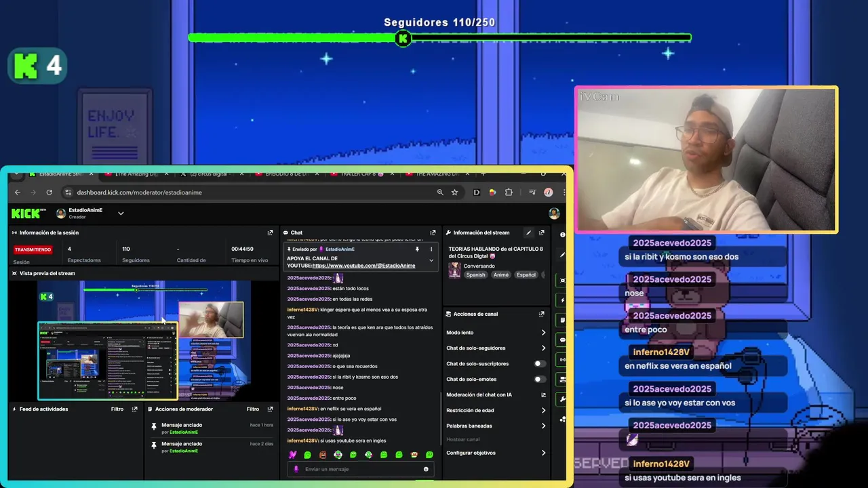This screenshot has width=868, height=488.
Task: Go back in the browser
Action: pos(18,192)
